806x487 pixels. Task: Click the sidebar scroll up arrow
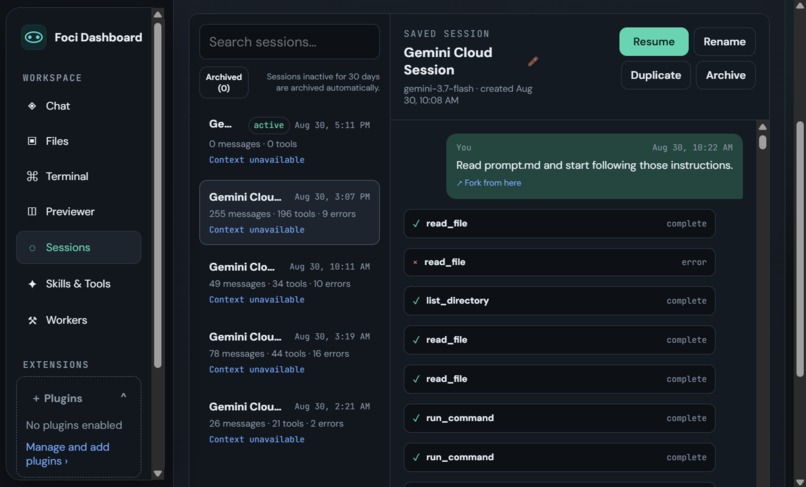tap(158, 14)
